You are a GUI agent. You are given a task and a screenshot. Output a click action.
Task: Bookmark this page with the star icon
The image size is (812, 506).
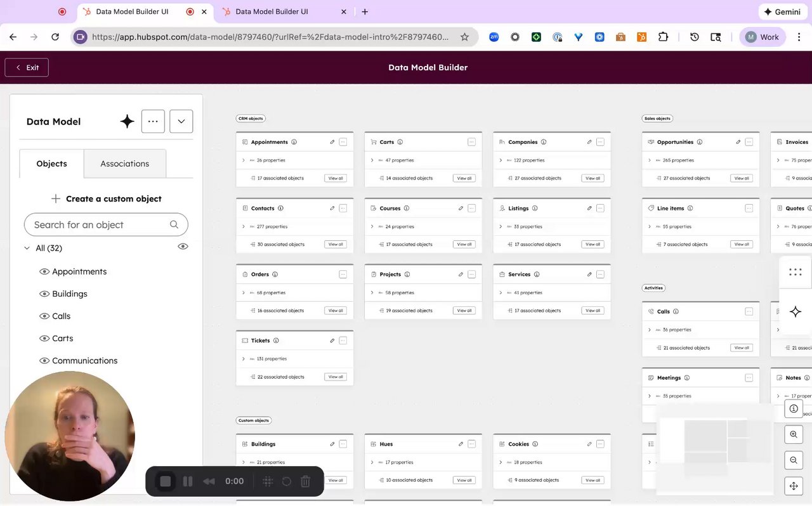(x=464, y=37)
